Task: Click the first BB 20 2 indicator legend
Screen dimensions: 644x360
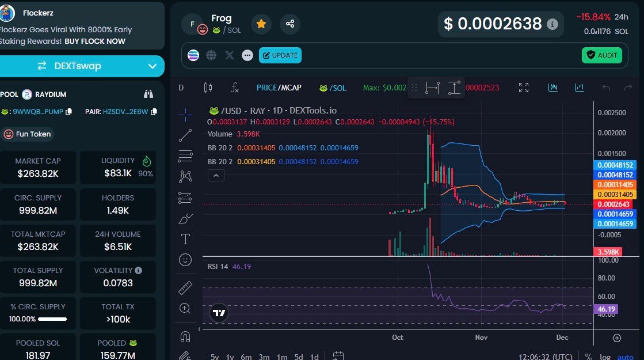Action: tap(220, 148)
